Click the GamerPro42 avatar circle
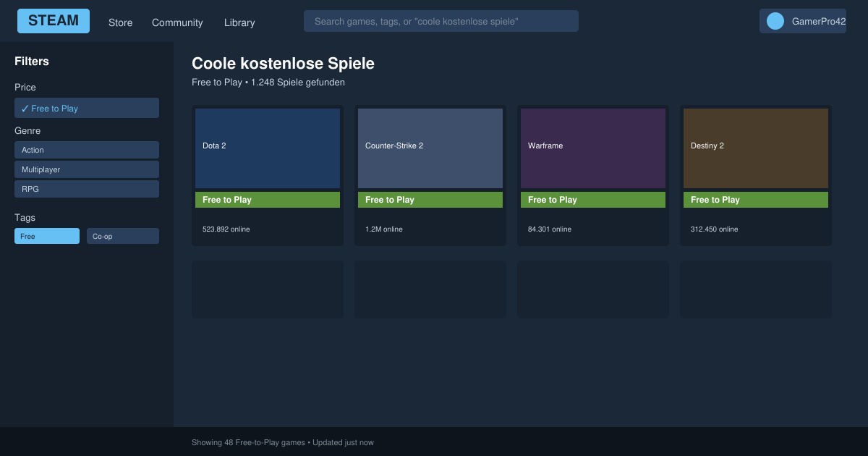 point(775,21)
